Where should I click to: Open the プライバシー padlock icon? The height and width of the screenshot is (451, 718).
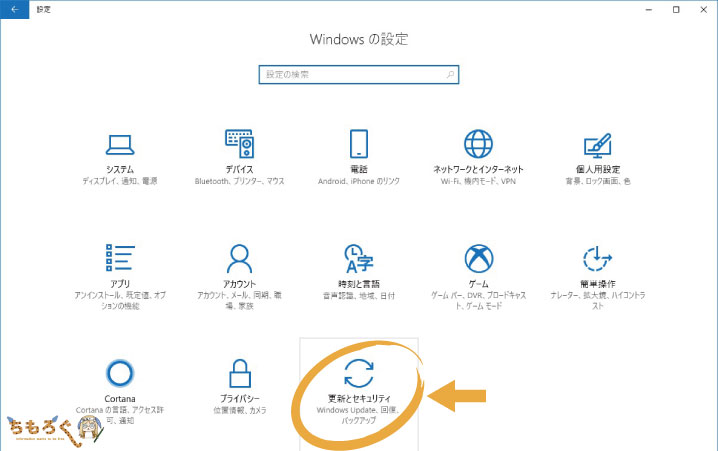[239, 373]
